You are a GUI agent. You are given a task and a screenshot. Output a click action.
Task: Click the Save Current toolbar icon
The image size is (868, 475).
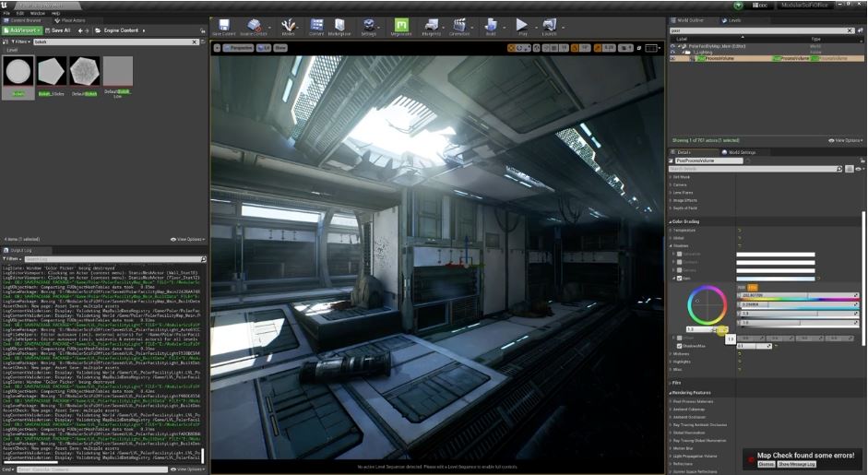[225, 26]
